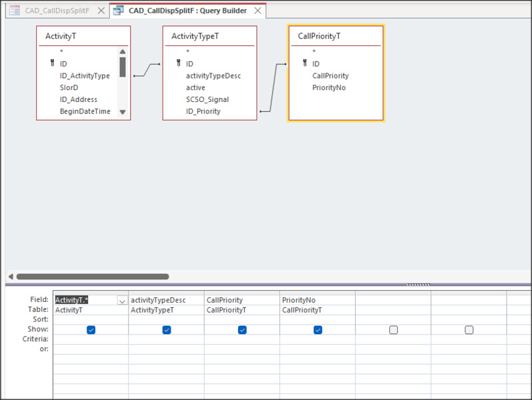The height and width of the screenshot is (400, 532).
Task: Select the CallPriority field in CallPriorityT table
Action: [x=330, y=75]
